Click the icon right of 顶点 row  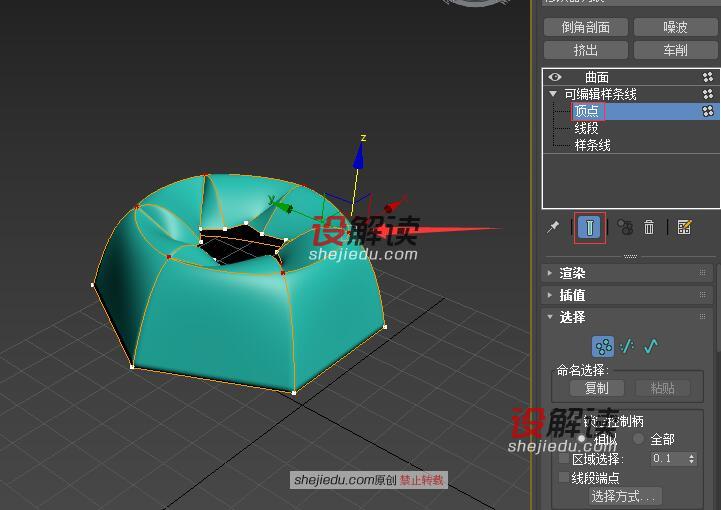coord(708,111)
